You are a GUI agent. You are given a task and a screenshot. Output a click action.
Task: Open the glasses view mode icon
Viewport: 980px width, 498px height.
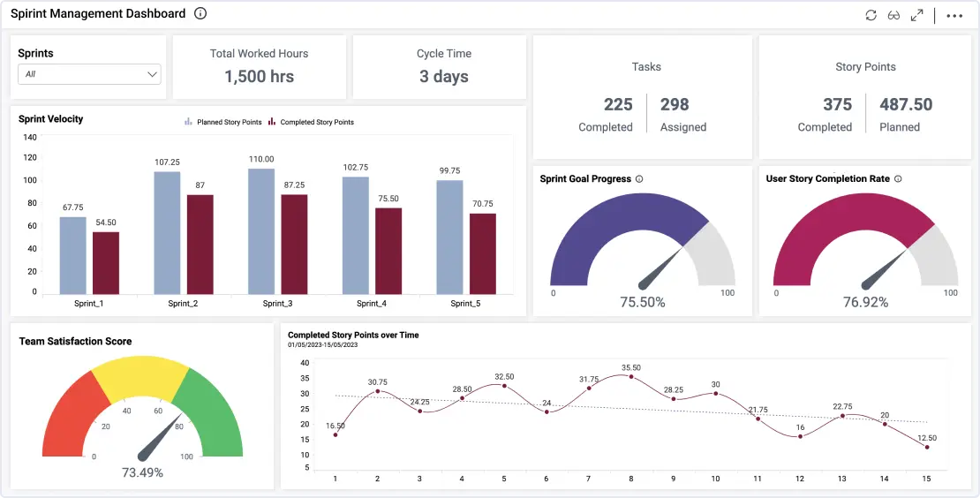(893, 15)
